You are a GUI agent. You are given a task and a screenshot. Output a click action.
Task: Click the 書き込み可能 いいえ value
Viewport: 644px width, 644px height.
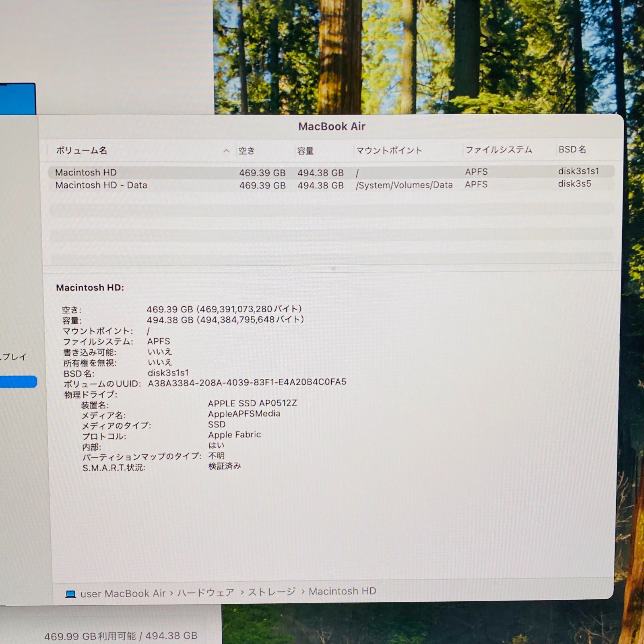pos(160,352)
